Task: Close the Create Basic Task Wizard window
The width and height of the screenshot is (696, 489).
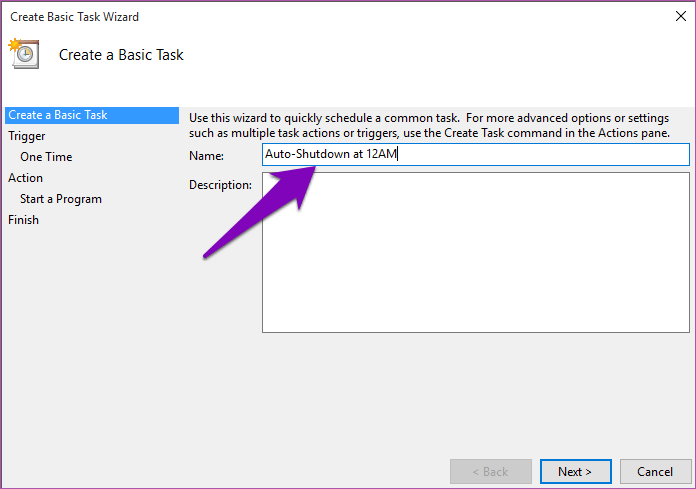Action: click(x=680, y=16)
